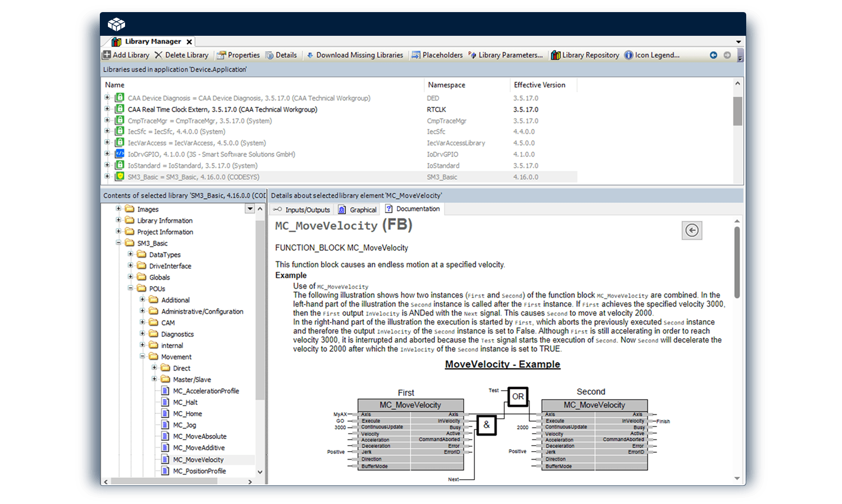This screenshot has width=842, height=504.
Task: Click the Effective Version column header
Action: pyautogui.click(x=539, y=85)
